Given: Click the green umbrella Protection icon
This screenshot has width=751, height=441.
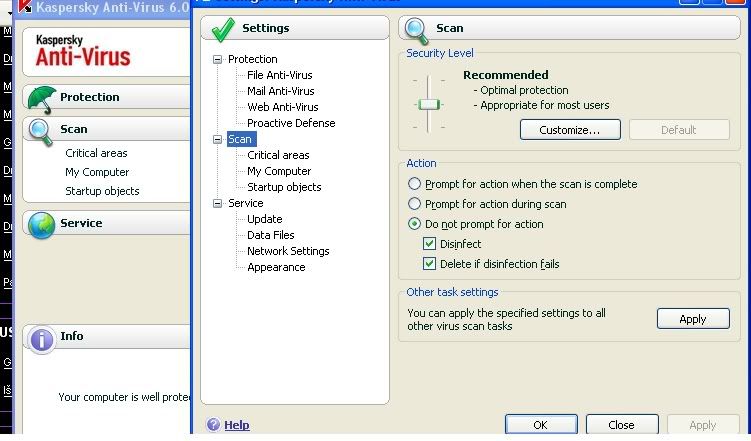Looking at the screenshot, I should pos(42,99).
